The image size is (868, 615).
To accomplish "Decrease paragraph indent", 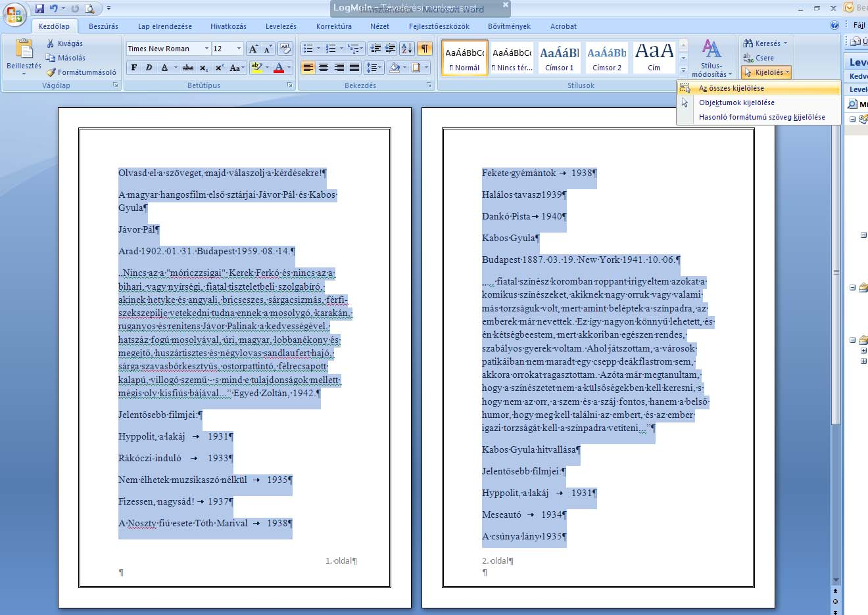I will pos(375,49).
